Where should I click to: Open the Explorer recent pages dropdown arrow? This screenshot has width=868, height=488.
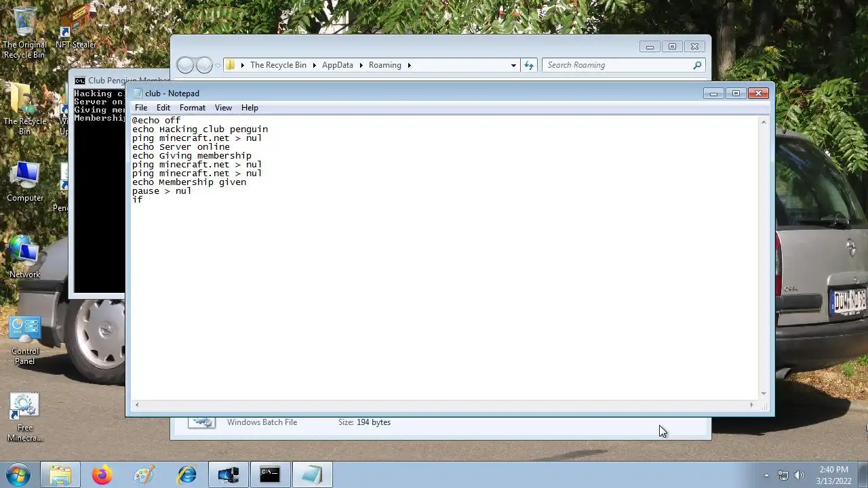tap(218, 65)
